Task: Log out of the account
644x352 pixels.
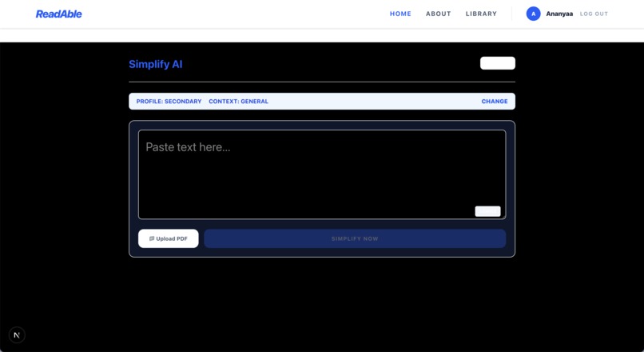Action: pos(594,14)
